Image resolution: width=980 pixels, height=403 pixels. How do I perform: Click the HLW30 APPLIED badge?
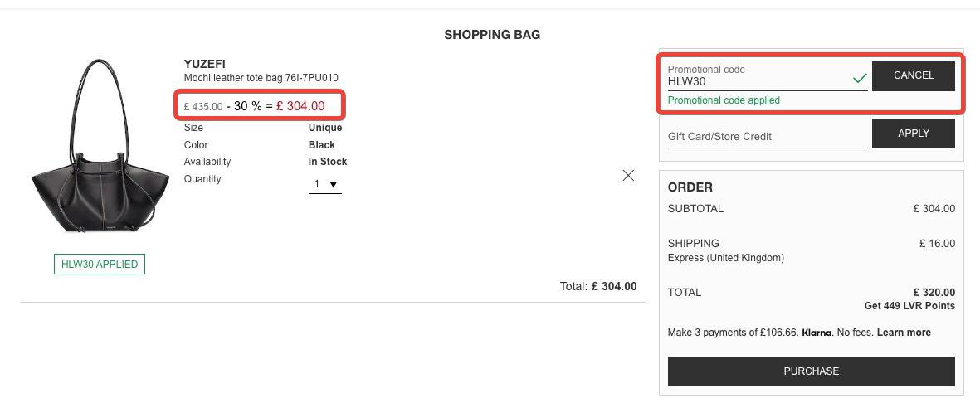100,265
